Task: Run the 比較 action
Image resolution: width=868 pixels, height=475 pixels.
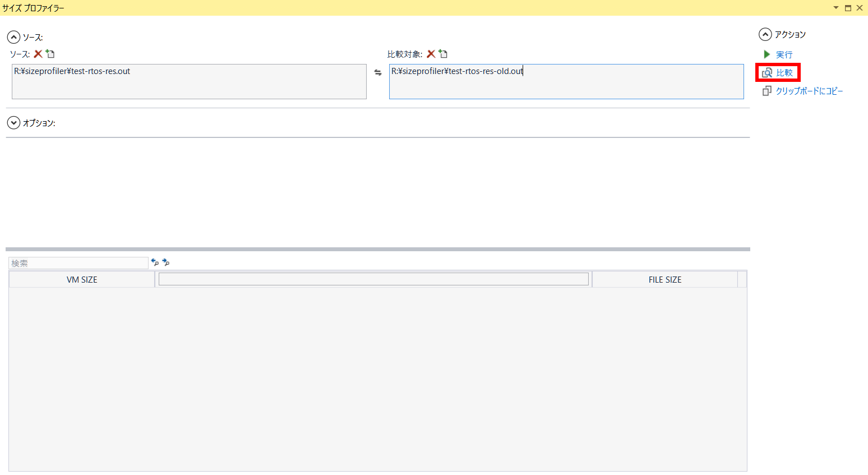Action: pyautogui.click(x=784, y=73)
